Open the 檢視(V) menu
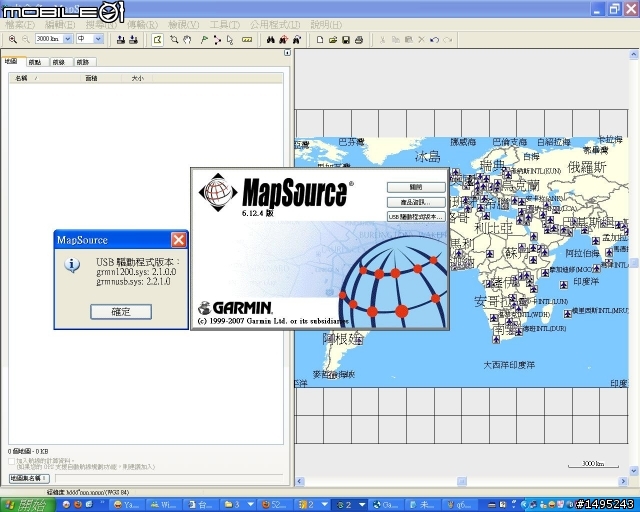640x512 pixels. click(184, 25)
